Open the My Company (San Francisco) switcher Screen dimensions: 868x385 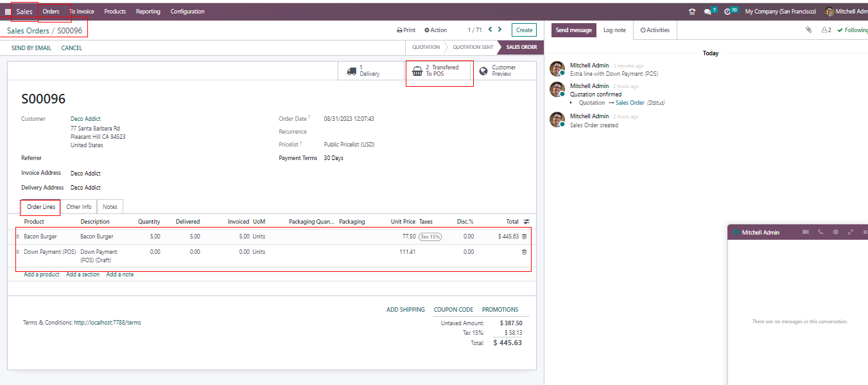tap(780, 12)
